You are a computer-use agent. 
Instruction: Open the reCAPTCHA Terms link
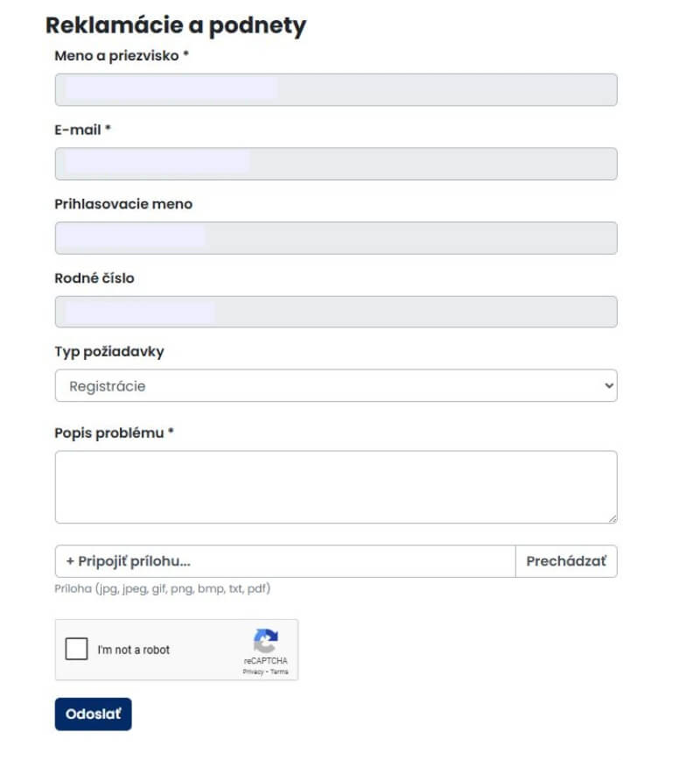click(x=279, y=672)
